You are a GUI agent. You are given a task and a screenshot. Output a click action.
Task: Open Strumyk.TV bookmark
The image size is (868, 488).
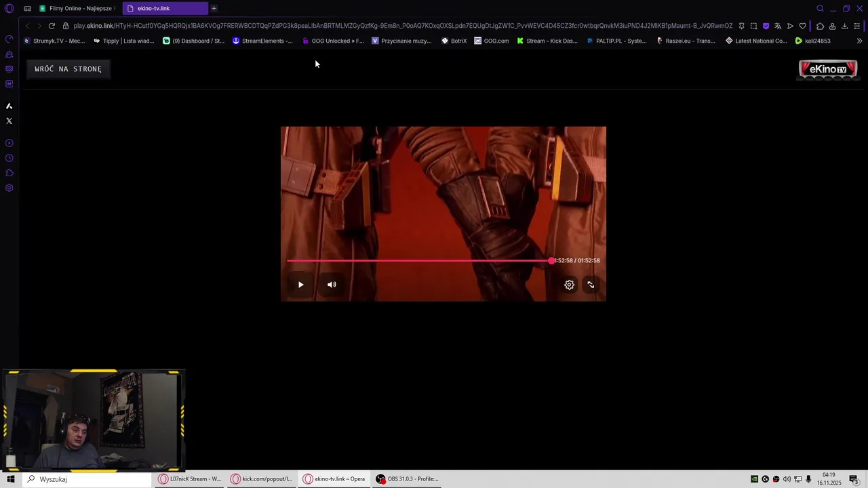54,41
